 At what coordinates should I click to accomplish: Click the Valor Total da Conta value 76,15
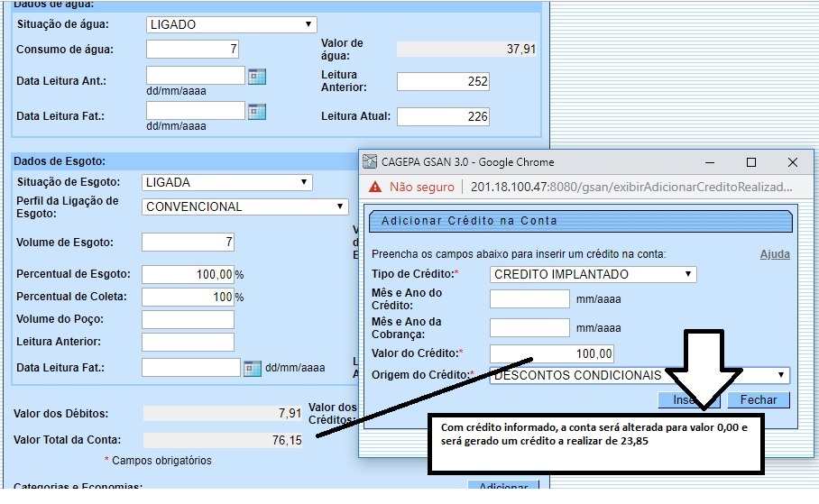point(223,440)
